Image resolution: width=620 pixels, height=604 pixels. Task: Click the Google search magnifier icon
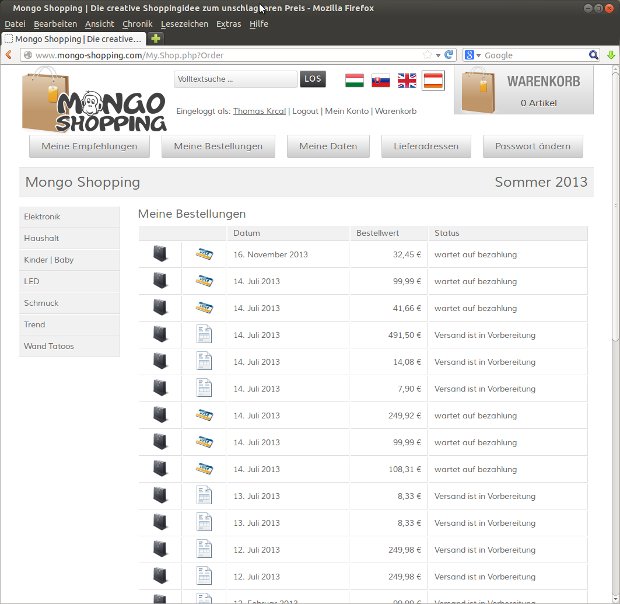(593, 55)
